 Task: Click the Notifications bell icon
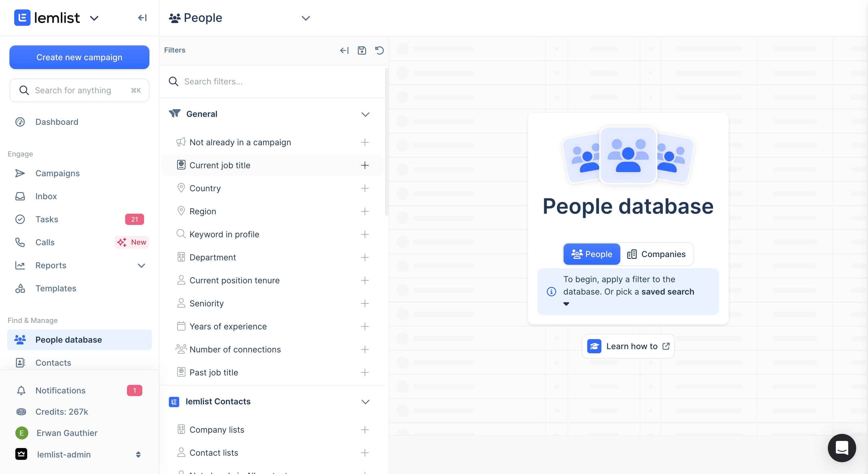click(x=21, y=390)
